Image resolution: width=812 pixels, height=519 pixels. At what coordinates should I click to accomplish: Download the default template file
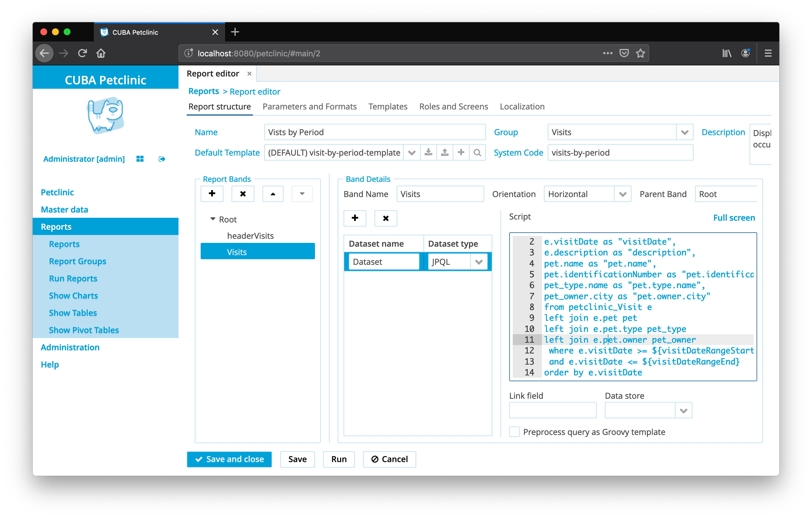click(x=428, y=152)
